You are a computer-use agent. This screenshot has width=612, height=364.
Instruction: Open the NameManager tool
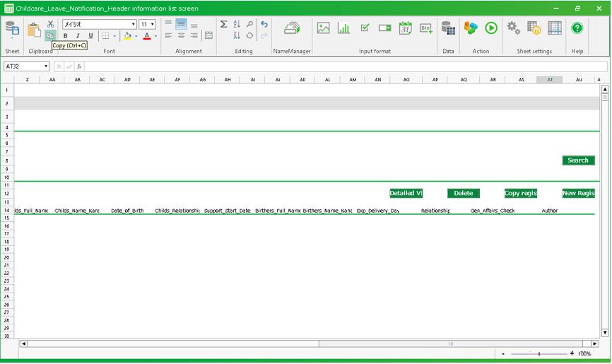(292, 29)
